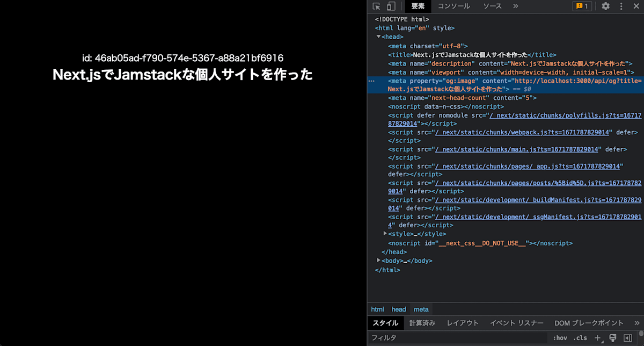The image size is (644, 346).
Task: Toggle the device toolbar icon
Action: click(391, 6)
